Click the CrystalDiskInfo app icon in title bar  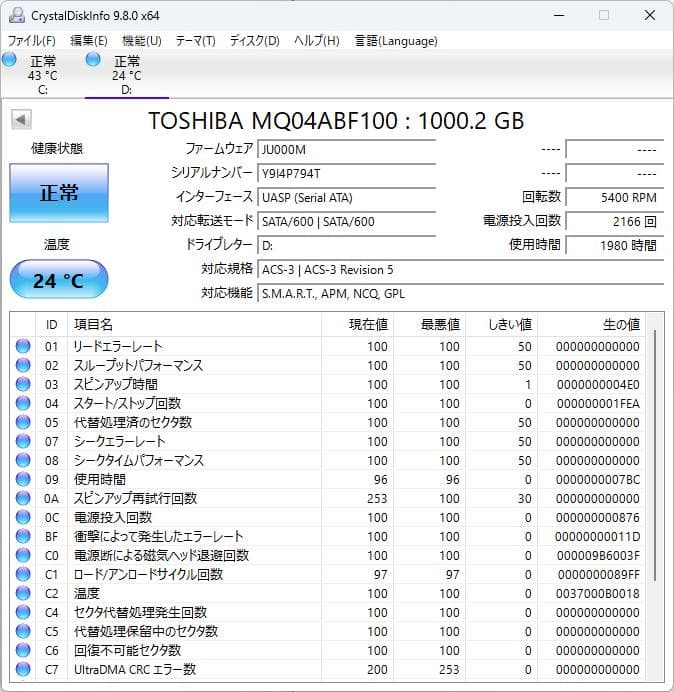pyautogui.click(x=17, y=15)
